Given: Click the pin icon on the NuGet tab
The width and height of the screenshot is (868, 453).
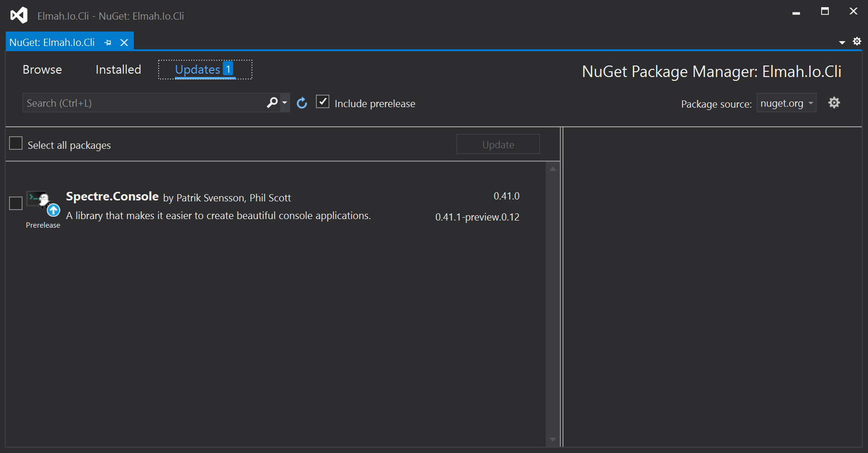Looking at the screenshot, I should point(108,42).
